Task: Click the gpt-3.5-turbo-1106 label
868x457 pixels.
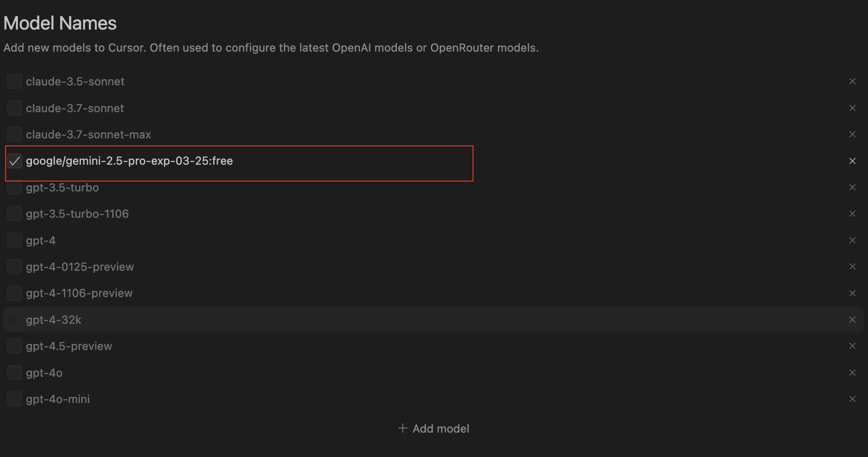Action: point(77,214)
